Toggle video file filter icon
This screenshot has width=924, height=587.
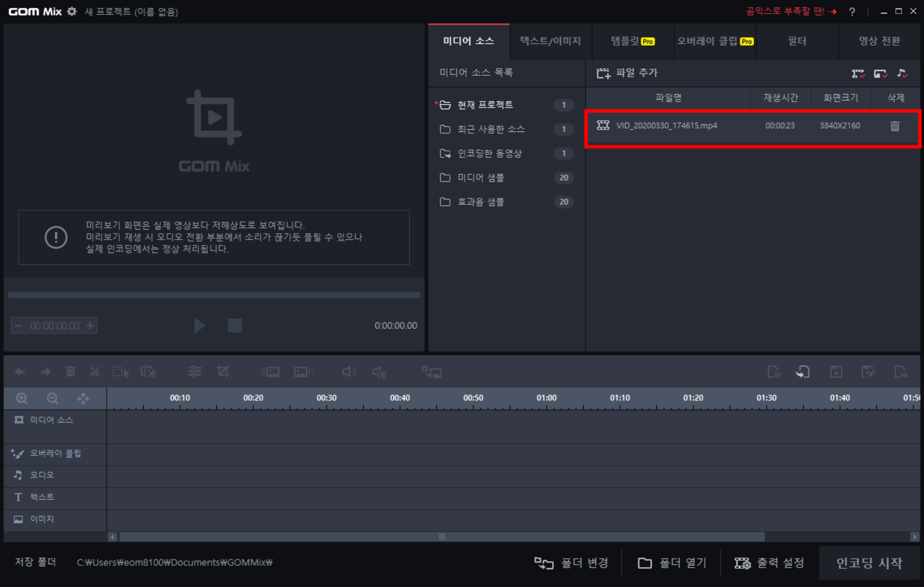[x=858, y=73]
